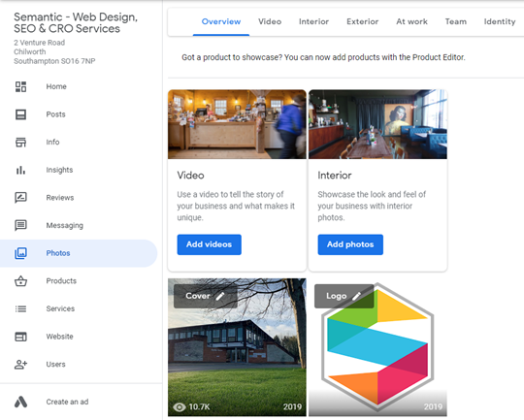
Task: Select the Photos sidebar item
Action: 79,253
